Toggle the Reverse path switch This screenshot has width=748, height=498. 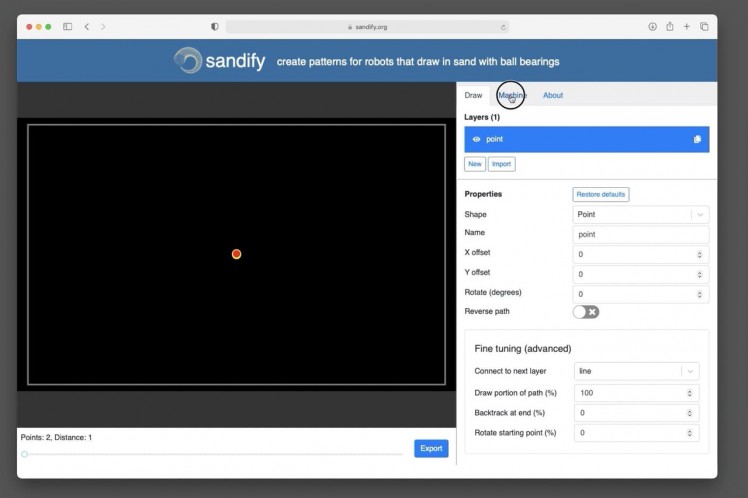pyautogui.click(x=586, y=312)
